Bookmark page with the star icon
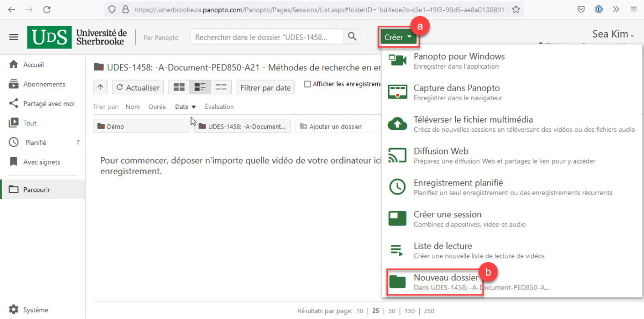The width and height of the screenshot is (644, 319). pos(516,9)
